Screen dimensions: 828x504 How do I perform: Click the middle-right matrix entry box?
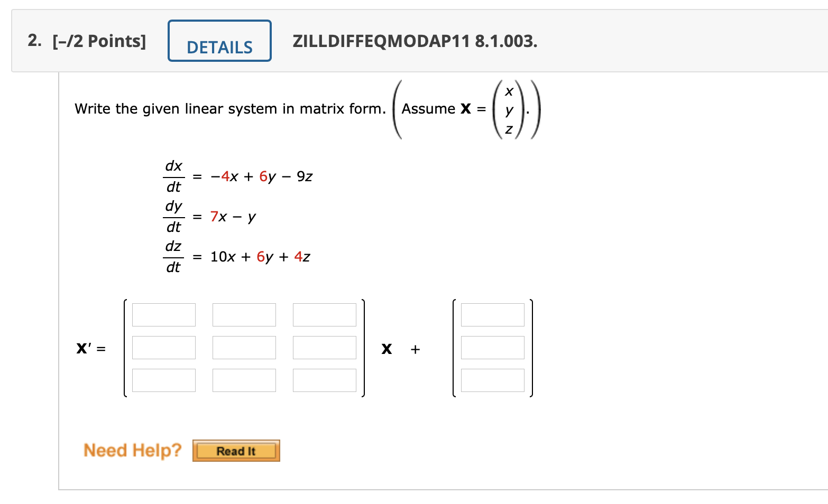click(x=324, y=347)
